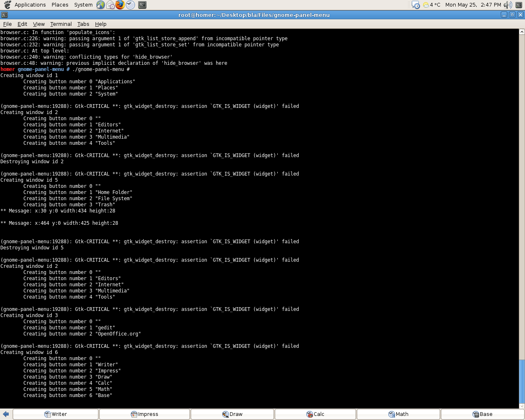
Task: Click line creating button "Applications"
Action: point(79,82)
